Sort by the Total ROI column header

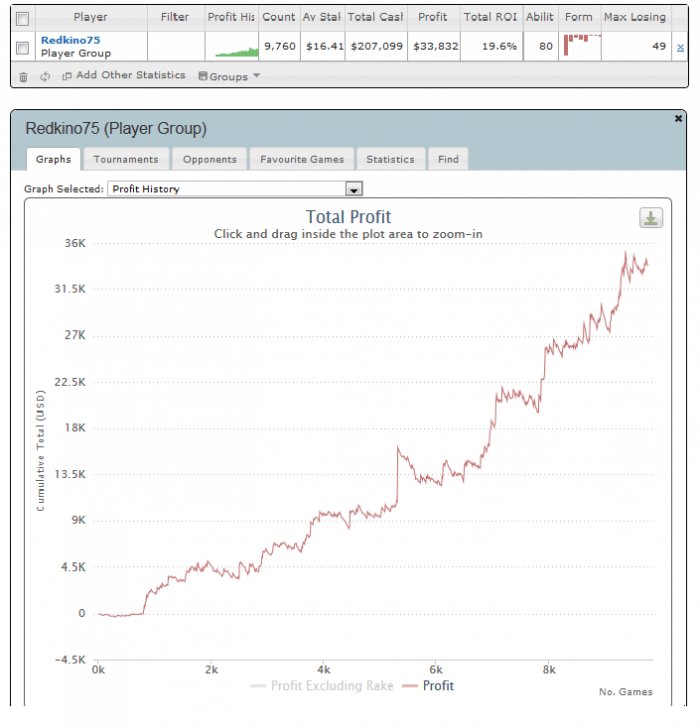click(490, 17)
